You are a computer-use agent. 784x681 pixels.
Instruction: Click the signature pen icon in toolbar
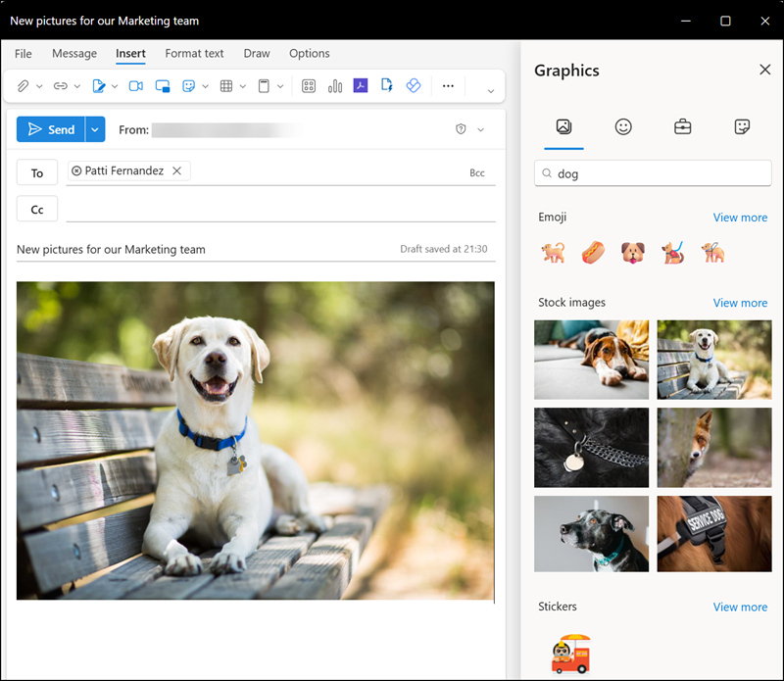click(98, 86)
